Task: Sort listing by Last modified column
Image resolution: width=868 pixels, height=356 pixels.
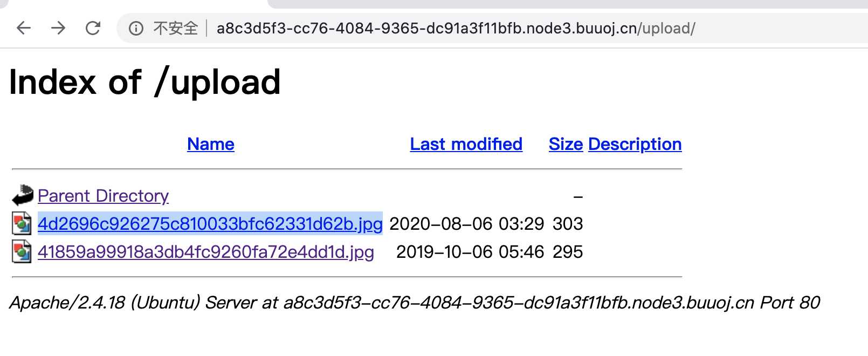Action: (466, 144)
